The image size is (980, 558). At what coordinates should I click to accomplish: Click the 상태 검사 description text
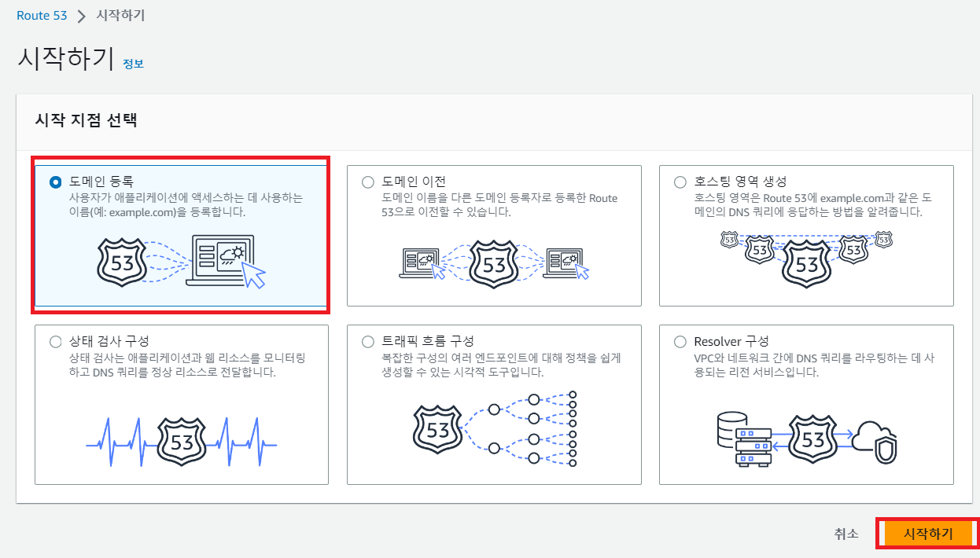point(187,365)
